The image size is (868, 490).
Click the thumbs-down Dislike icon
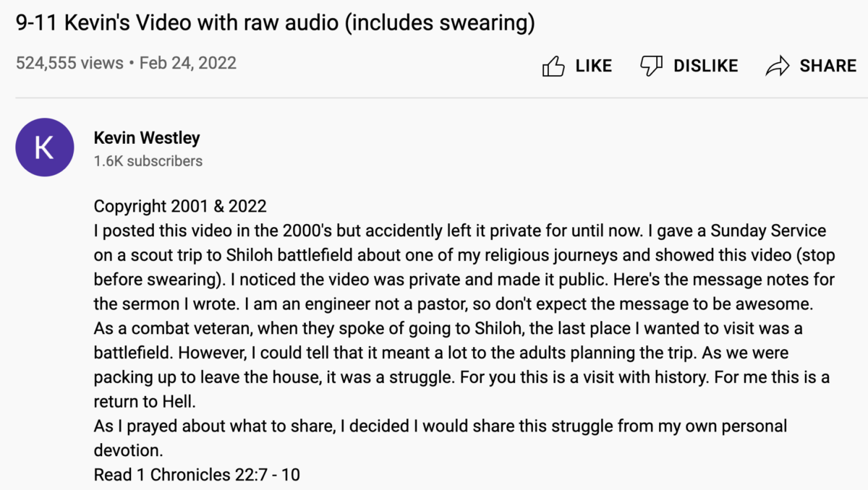(x=651, y=66)
